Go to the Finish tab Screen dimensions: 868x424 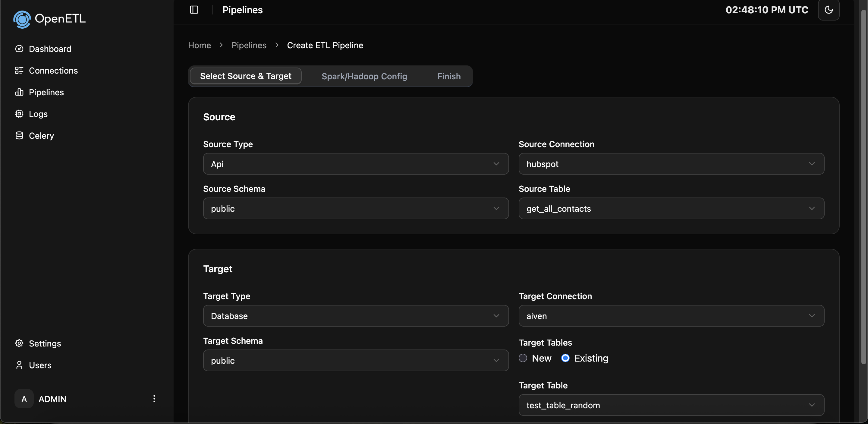click(x=448, y=76)
